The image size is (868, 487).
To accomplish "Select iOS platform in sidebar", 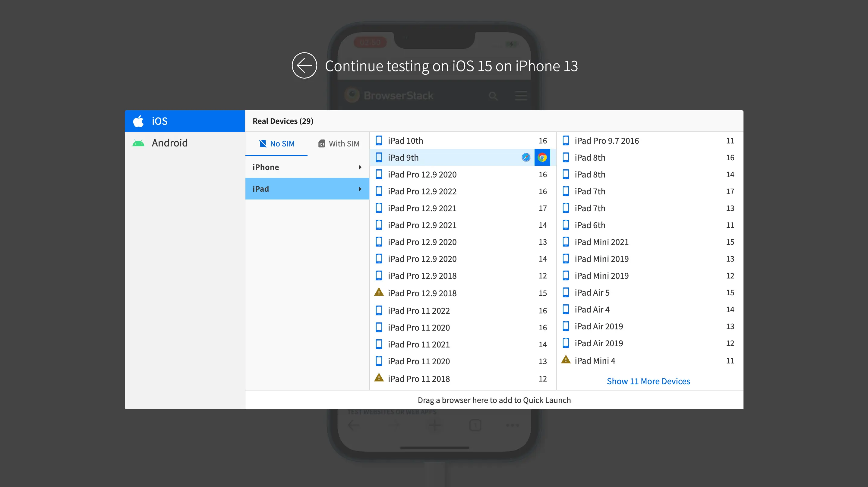I will (159, 121).
